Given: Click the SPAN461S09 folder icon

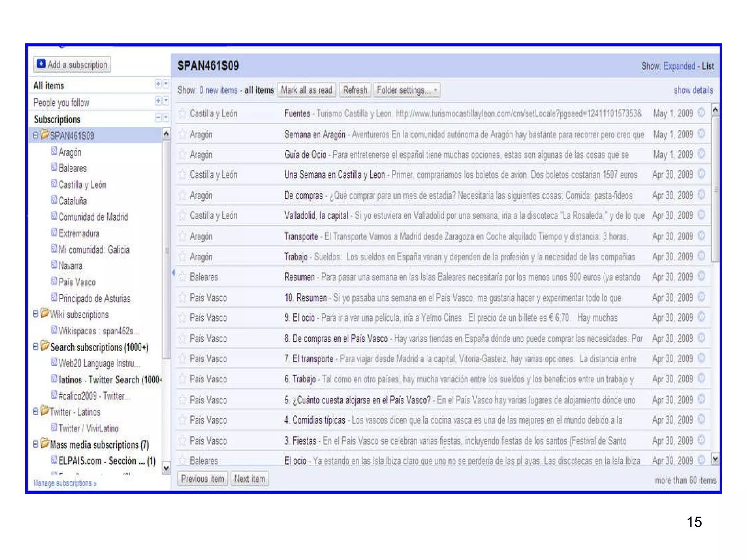Looking at the screenshot, I should [45, 135].
